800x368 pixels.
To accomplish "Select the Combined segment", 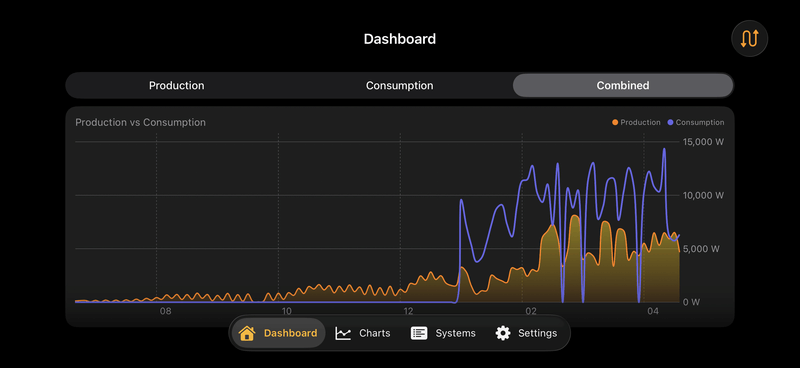I will point(623,85).
